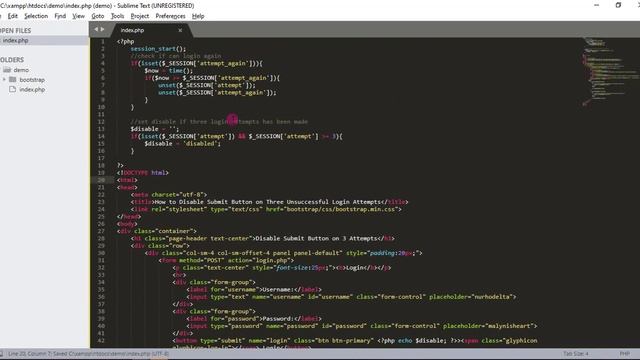This screenshot has width=640, height=360.
Task: Change Tab Size in status bar
Action: (576, 353)
